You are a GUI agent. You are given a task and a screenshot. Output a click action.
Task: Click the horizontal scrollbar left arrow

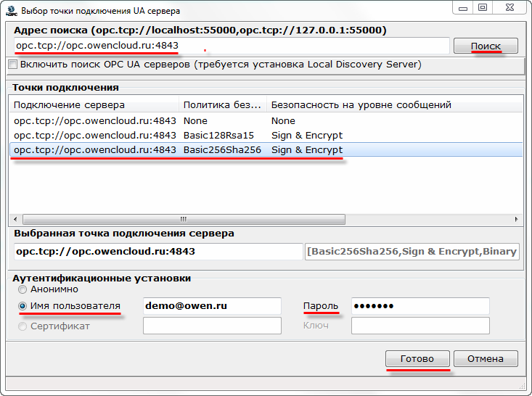coord(15,219)
